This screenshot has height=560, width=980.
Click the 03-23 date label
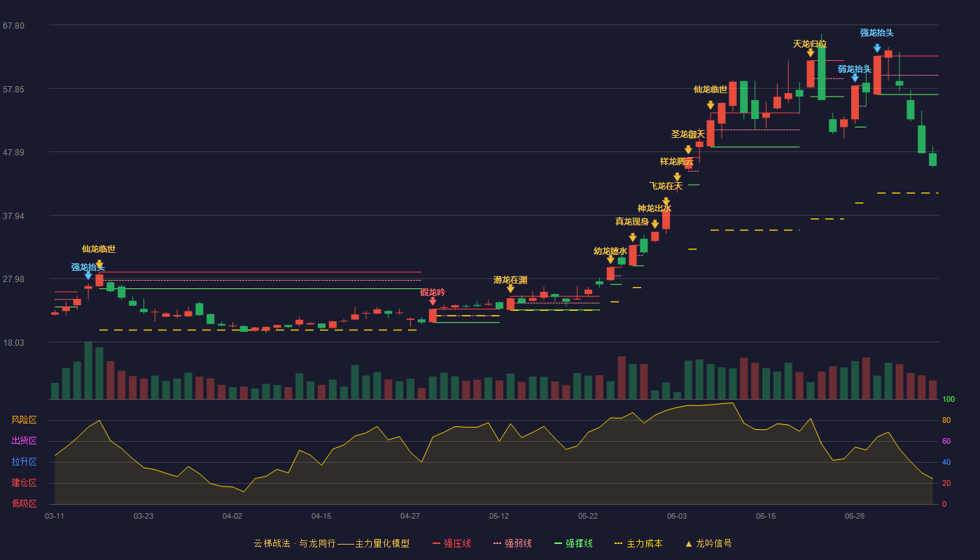(x=143, y=516)
